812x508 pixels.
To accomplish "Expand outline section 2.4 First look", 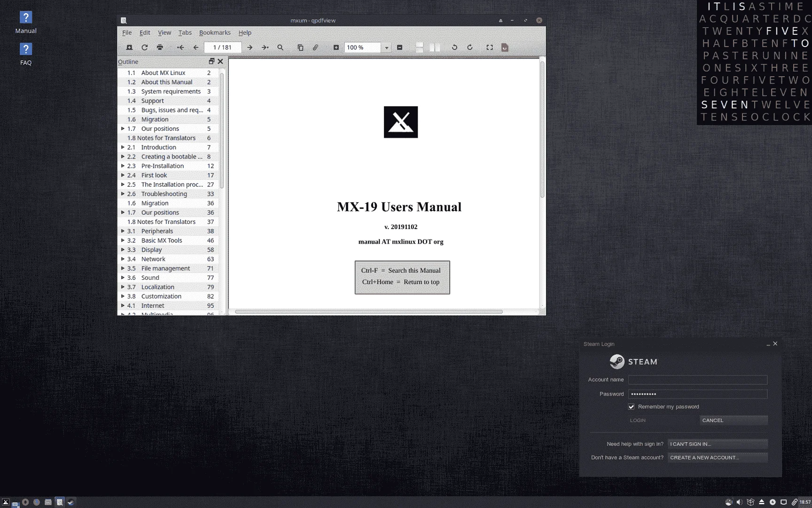I will 123,175.
